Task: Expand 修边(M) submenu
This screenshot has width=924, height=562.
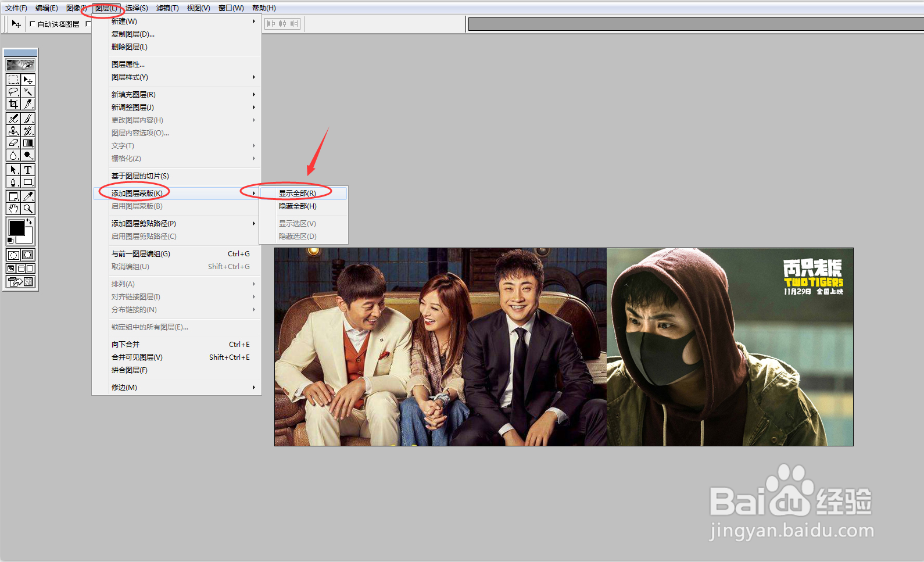Action: (177, 388)
